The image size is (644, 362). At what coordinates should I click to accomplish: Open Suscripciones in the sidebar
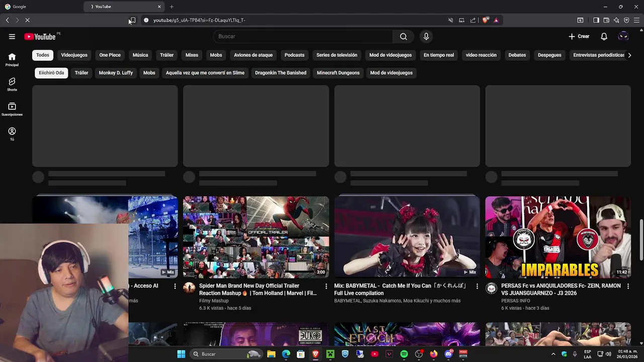tap(12, 109)
